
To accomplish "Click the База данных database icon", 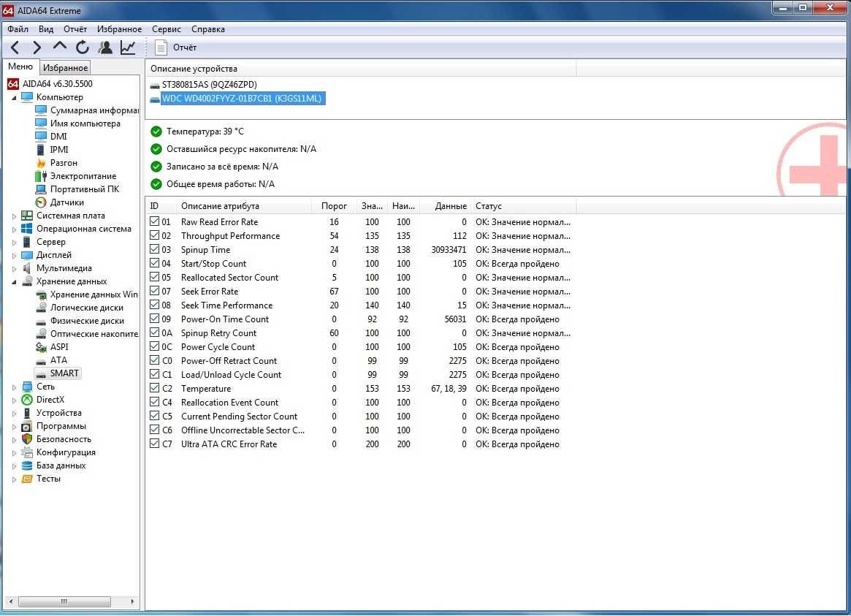I will 27,465.
